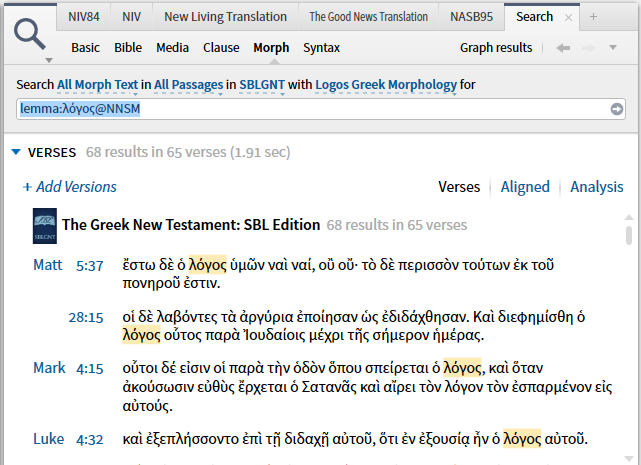Choose Bible search type
Screen dimensions: 641x465
[x=128, y=48]
